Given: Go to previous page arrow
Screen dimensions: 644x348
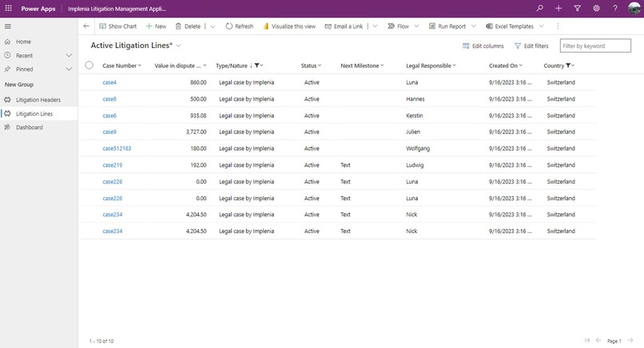Looking at the screenshot, I should pos(598,340).
